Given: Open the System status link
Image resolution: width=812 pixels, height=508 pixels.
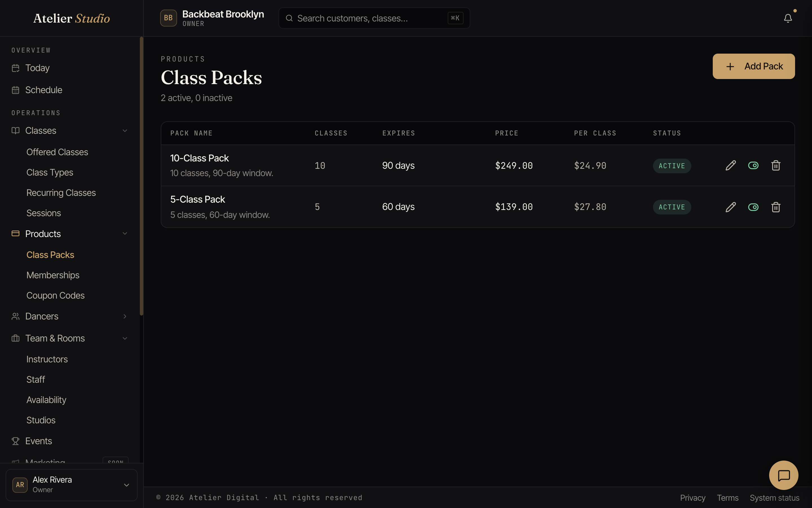Looking at the screenshot, I should (x=775, y=498).
